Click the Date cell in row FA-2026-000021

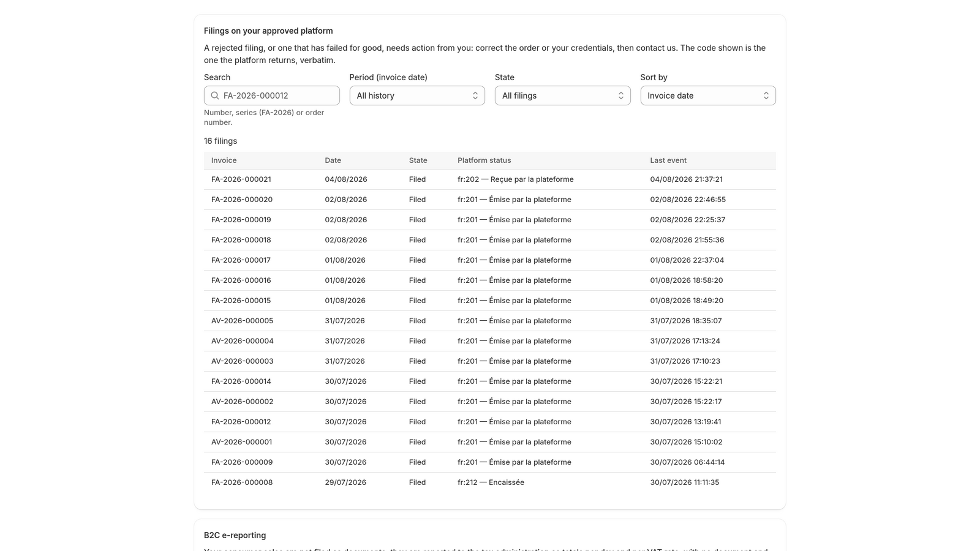346,179
